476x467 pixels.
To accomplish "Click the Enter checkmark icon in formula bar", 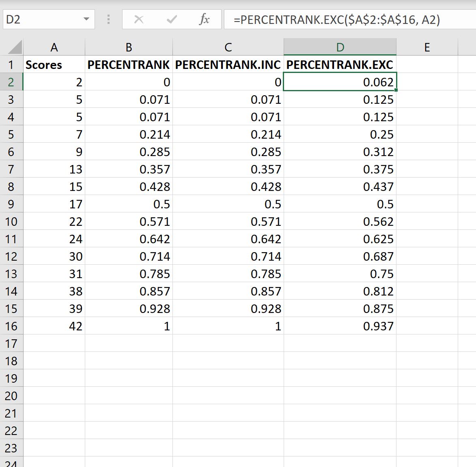I will click(172, 19).
